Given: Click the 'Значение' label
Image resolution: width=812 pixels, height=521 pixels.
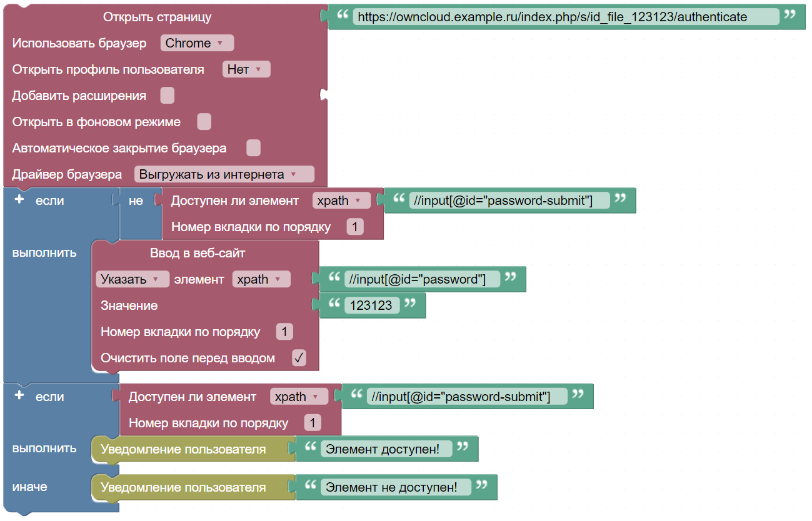Looking at the screenshot, I should (129, 305).
